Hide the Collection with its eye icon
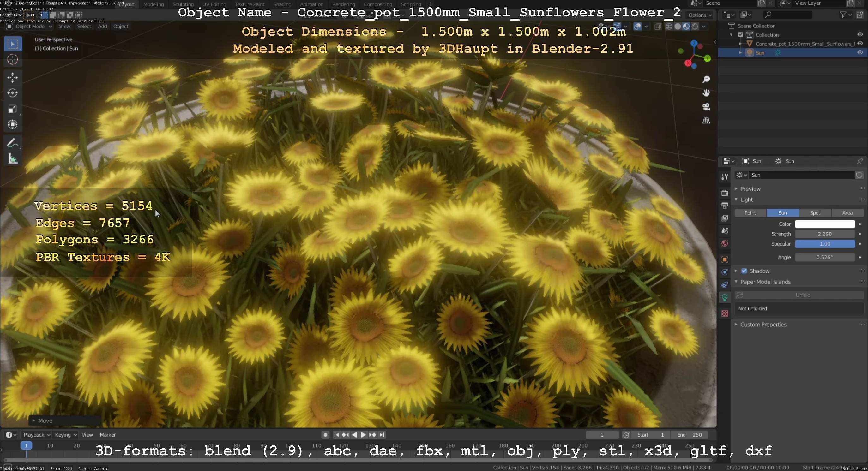 tap(860, 35)
